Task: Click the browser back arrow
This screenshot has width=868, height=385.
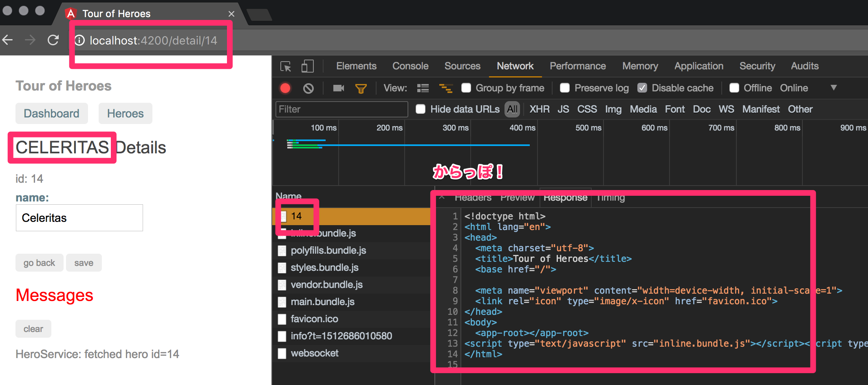Action: [8, 40]
